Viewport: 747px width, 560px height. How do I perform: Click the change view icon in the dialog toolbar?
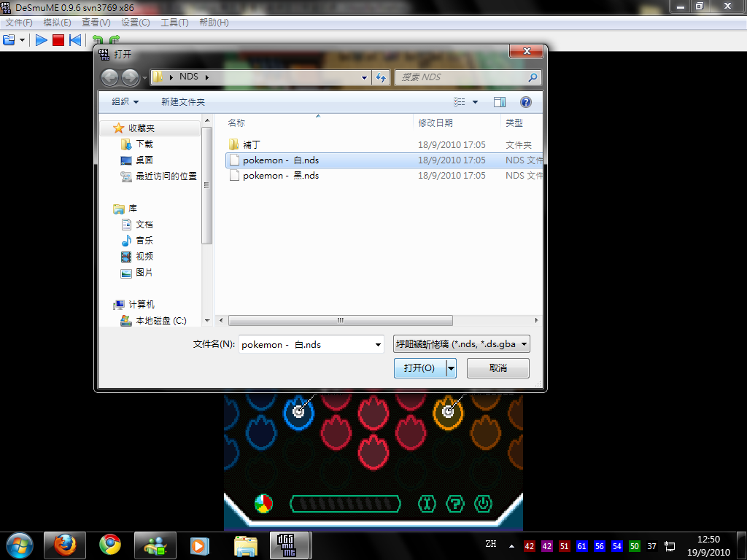coord(460,102)
